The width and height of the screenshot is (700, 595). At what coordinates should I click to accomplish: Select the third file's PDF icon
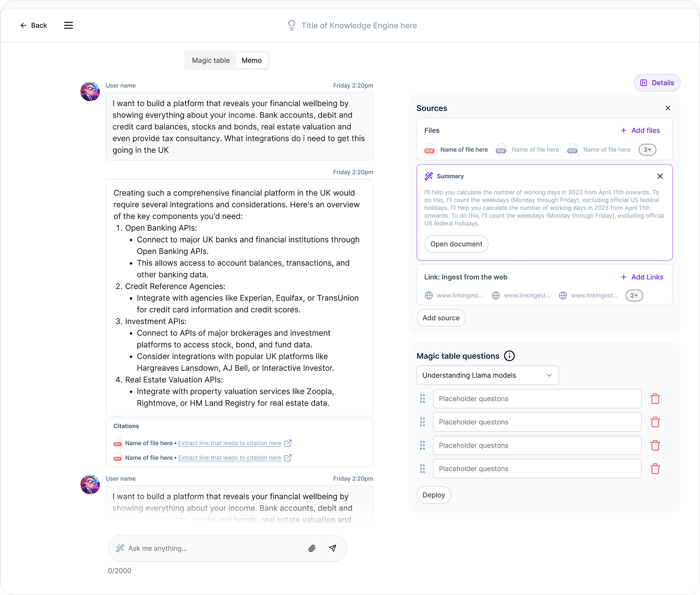point(573,150)
